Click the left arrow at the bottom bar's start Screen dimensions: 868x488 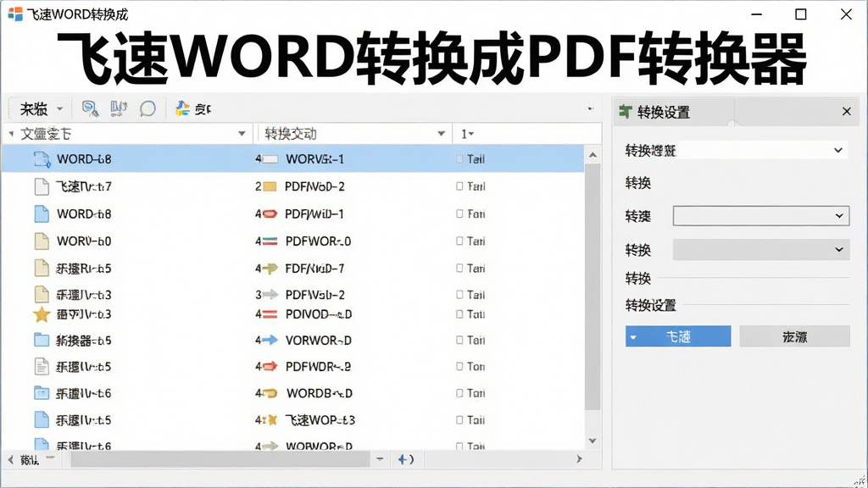click(x=10, y=459)
